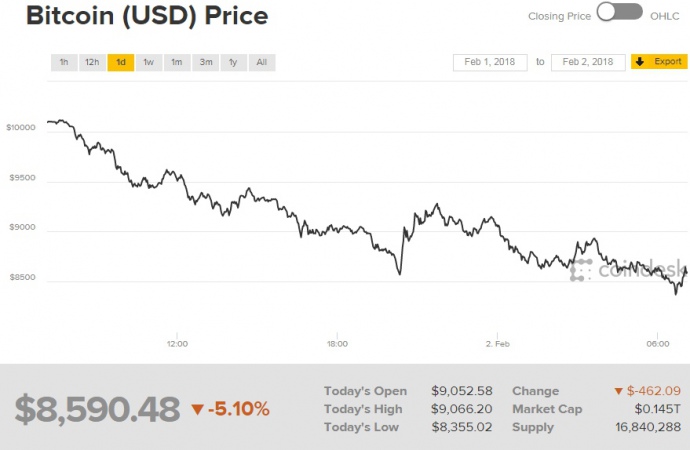This screenshot has width=690, height=450.
Task: Click the OHLC label
Action: point(665,16)
